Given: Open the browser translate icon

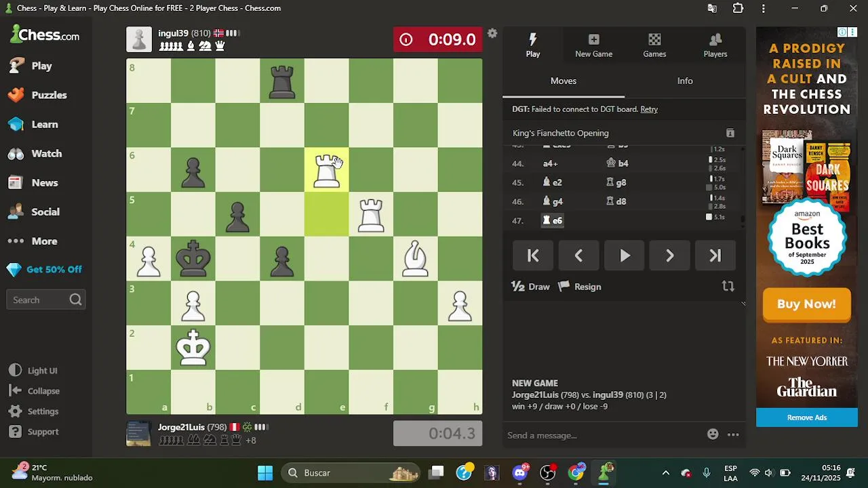Looking at the screenshot, I should (x=712, y=9).
